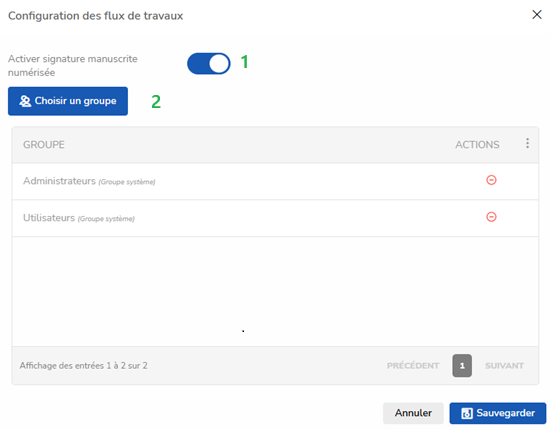Viewport: 550px width, 430px height.
Task: Go to page 1 of the table
Action: [462, 365]
